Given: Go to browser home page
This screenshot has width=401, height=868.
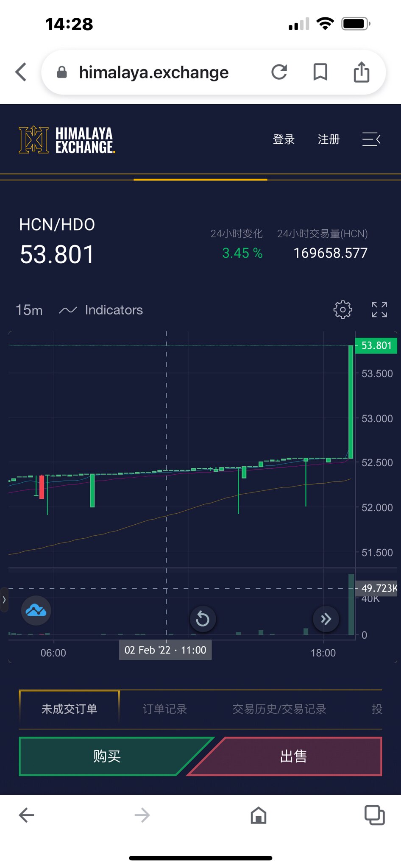Looking at the screenshot, I should click(258, 815).
